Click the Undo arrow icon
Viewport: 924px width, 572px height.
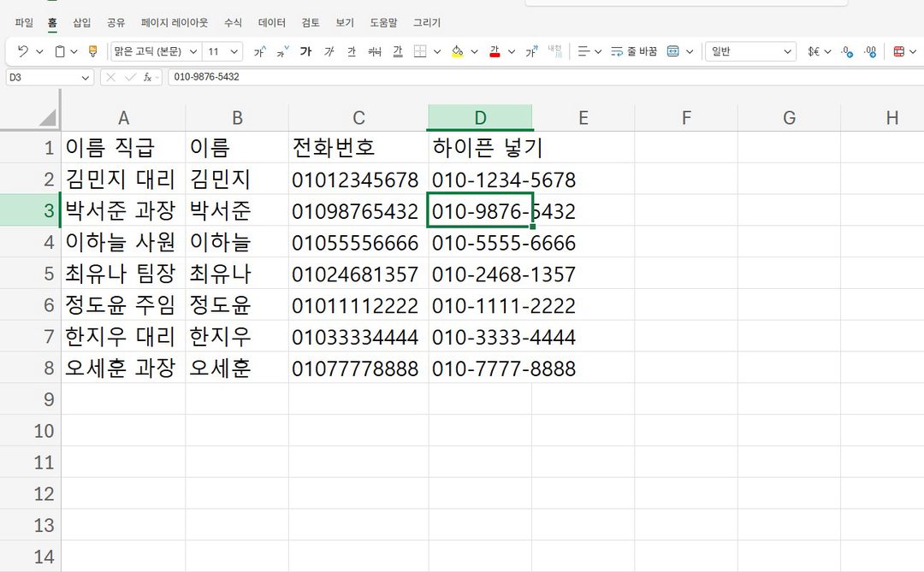(22, 51)
